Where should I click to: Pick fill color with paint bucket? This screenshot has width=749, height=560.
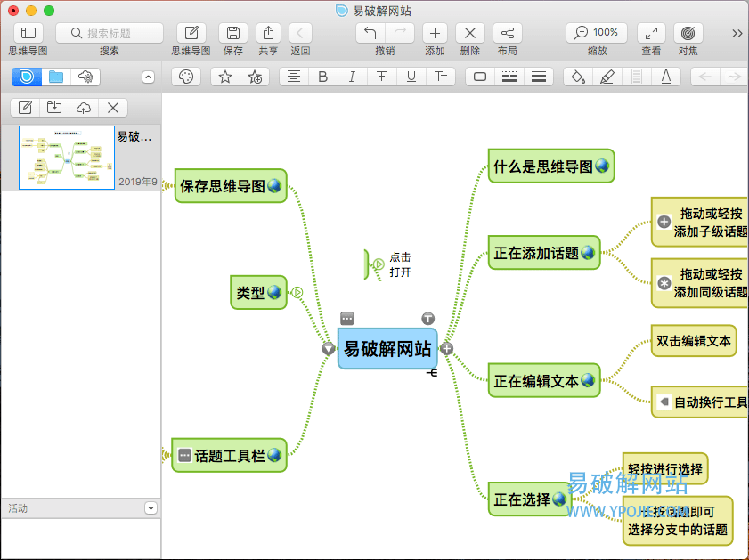[578, 77]
